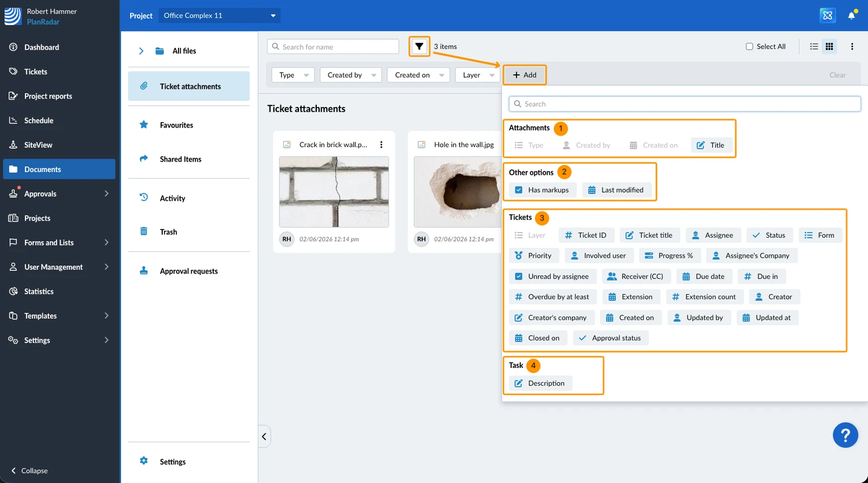Open the blue help question mark button

coord(845,435)
